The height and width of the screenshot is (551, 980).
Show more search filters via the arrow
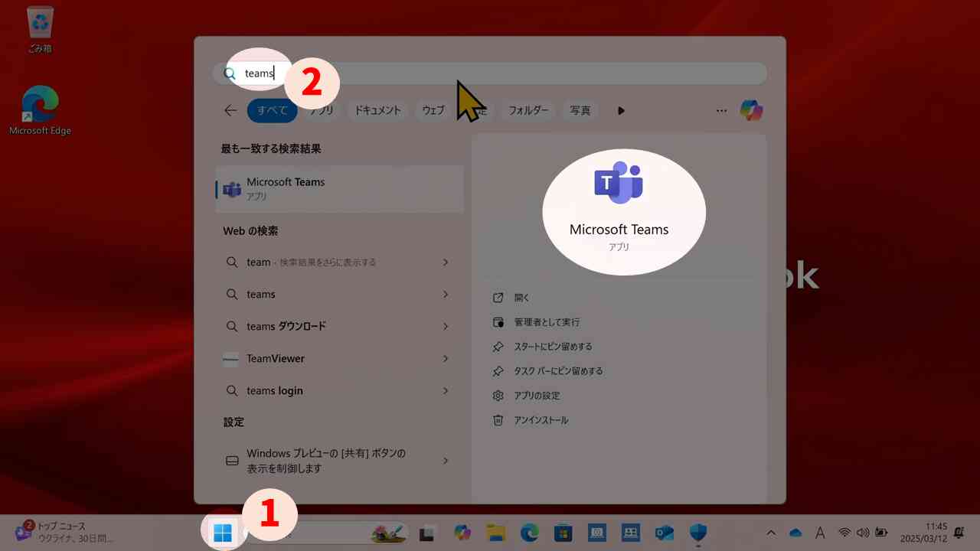620,110
